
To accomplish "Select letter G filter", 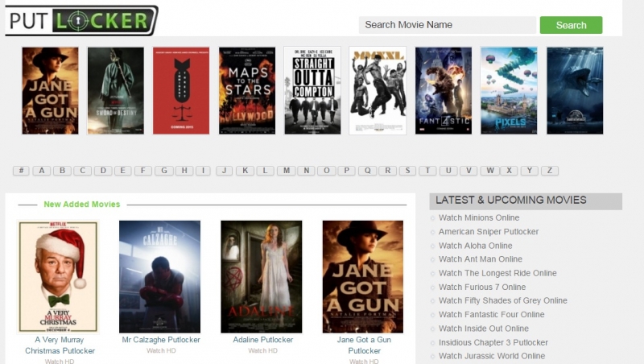I will [x=164, y=171].
